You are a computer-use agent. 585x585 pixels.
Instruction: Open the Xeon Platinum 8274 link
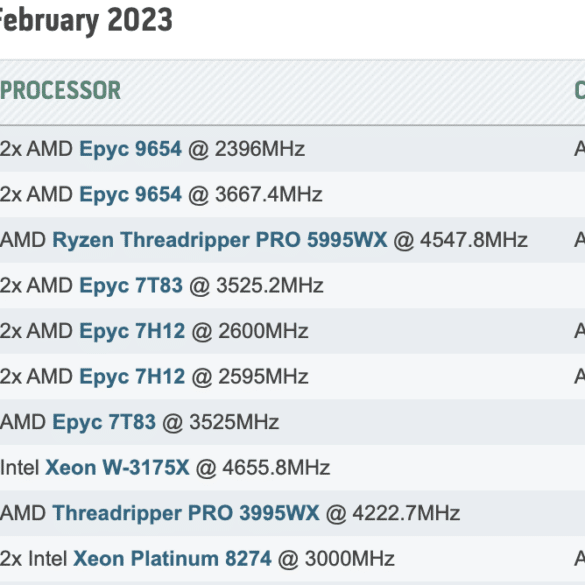[x=172, y=559]
